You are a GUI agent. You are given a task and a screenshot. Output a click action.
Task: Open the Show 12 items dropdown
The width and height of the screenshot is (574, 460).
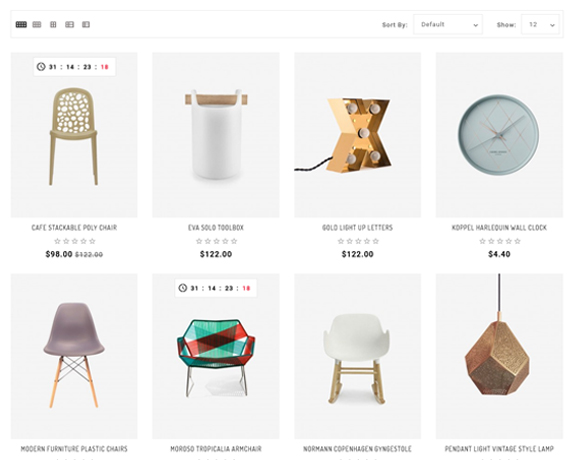click(540, 25)
